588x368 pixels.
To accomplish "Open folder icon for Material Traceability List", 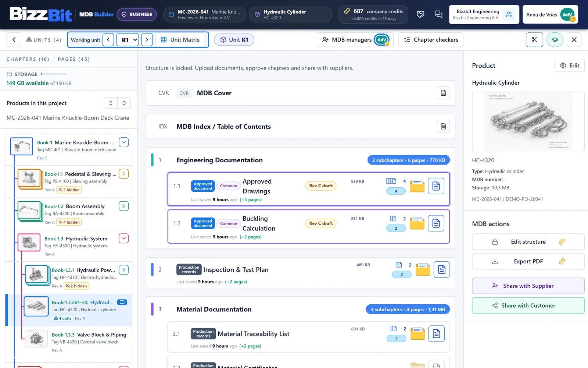I will coord(417,333).
